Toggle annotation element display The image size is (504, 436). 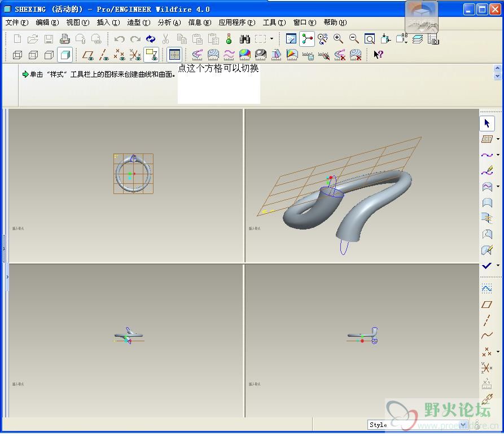151,55
